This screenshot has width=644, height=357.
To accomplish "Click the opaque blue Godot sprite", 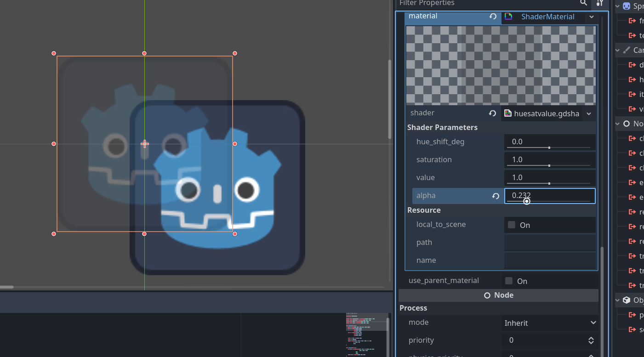I will (x=217, y=188).
